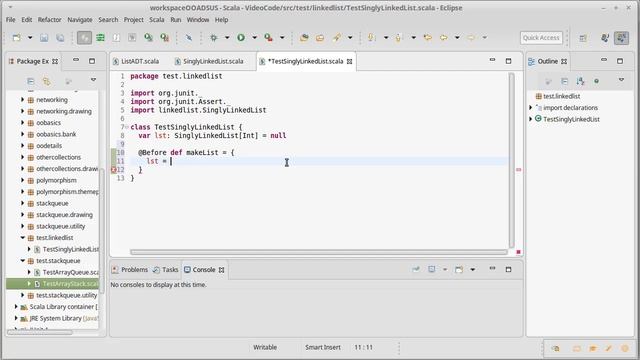Click Collapse All icon in Outline view
The width and height of the screenshot is (640, 360).
564,81
